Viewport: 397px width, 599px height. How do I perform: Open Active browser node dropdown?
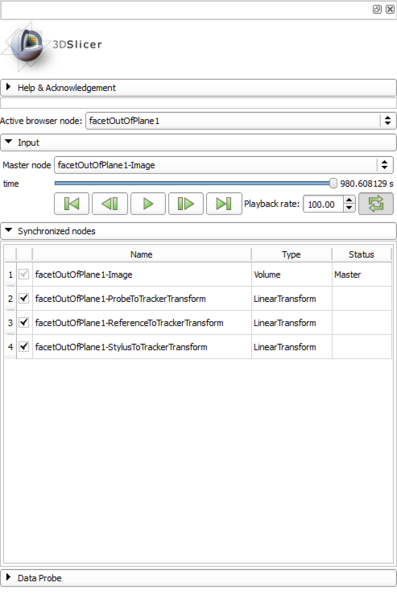(241, 121)
